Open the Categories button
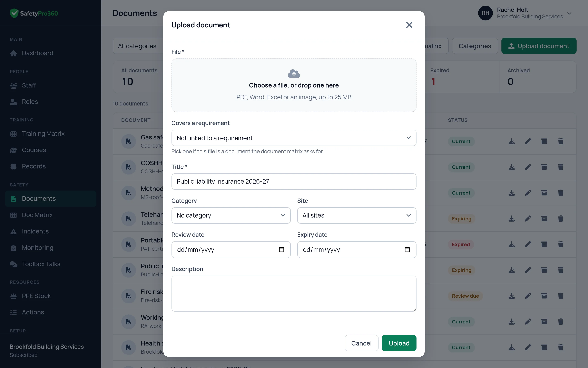The height and width of the screenshot is (368, 588). [475, 46]
